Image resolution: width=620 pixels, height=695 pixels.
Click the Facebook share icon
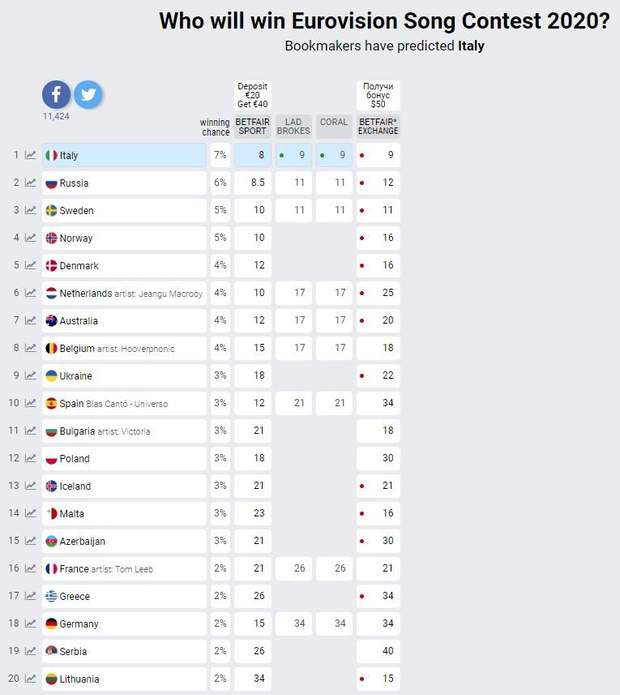(56, 95)
